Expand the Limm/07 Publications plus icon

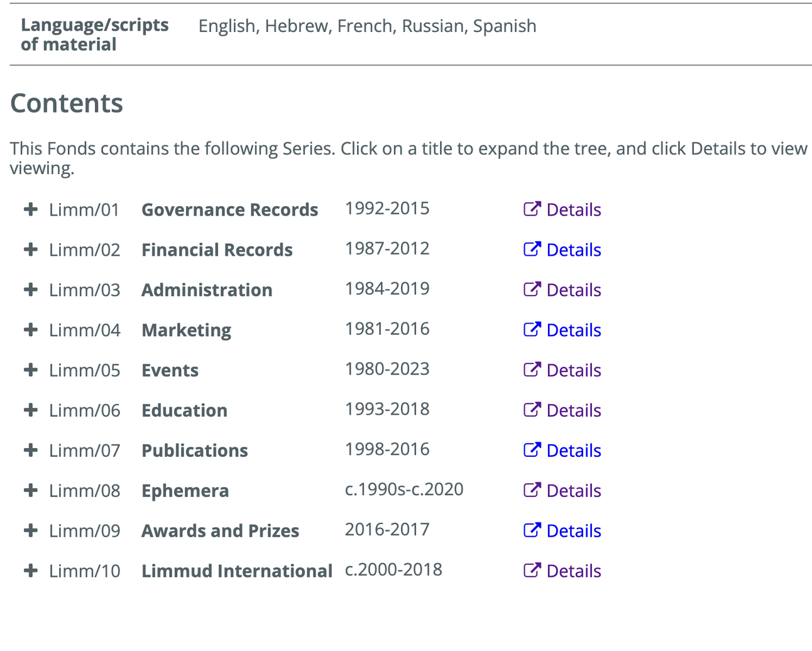tap(30, 450)
